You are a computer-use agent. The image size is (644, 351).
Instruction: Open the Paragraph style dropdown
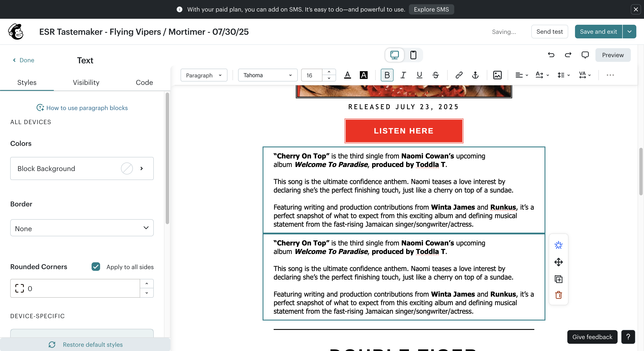[x=204, y=75]
